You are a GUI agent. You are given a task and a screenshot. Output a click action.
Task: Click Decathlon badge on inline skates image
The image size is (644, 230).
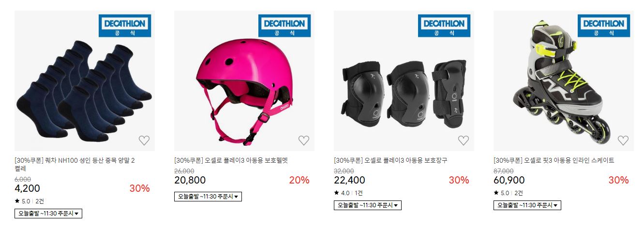604,26
